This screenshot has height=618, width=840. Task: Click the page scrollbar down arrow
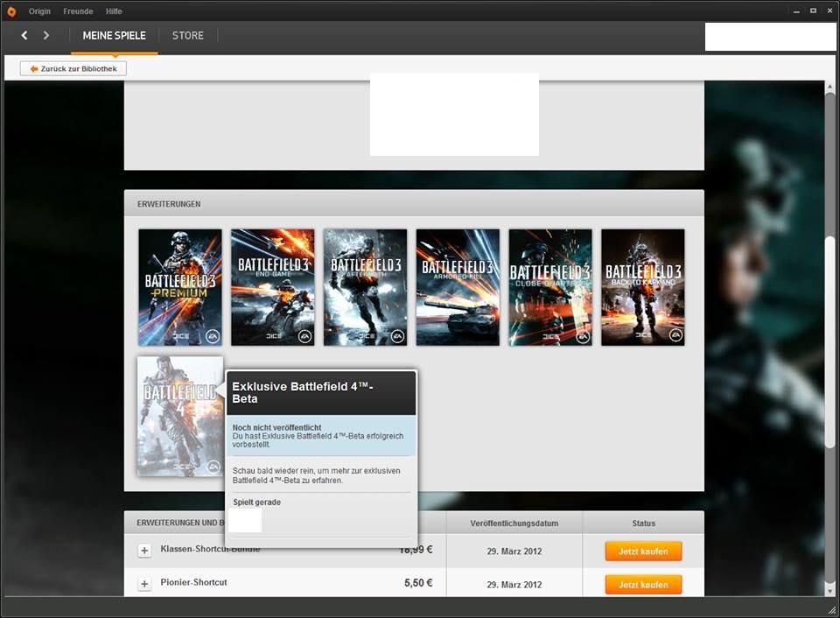point(829,591)
